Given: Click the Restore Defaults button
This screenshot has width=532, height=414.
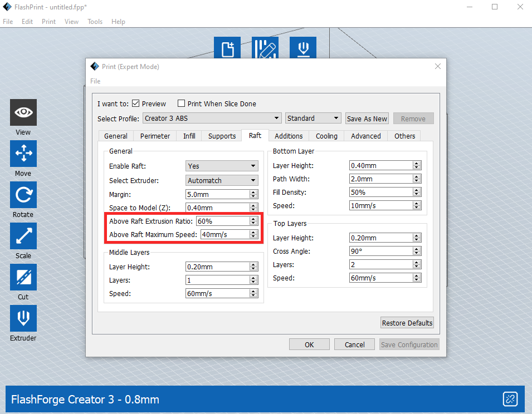Looking at the screenshot, I should (x=407, y=323).
